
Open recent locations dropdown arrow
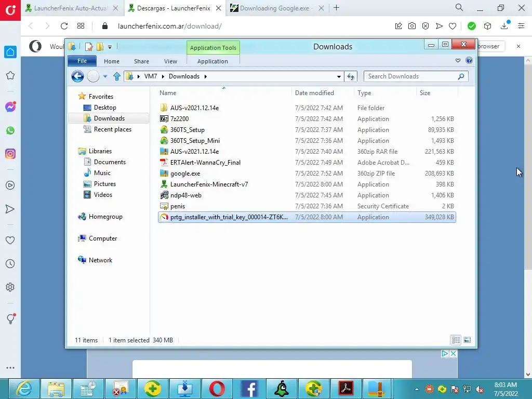point(105,76)
